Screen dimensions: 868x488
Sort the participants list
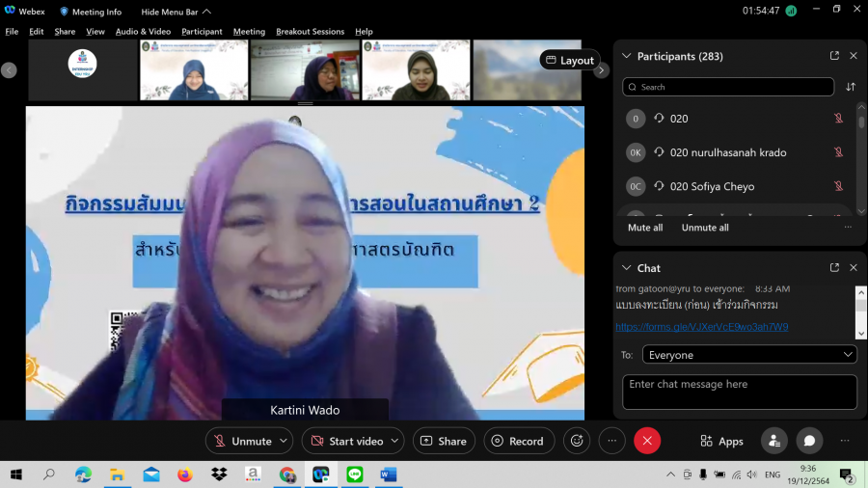(851, 87)
